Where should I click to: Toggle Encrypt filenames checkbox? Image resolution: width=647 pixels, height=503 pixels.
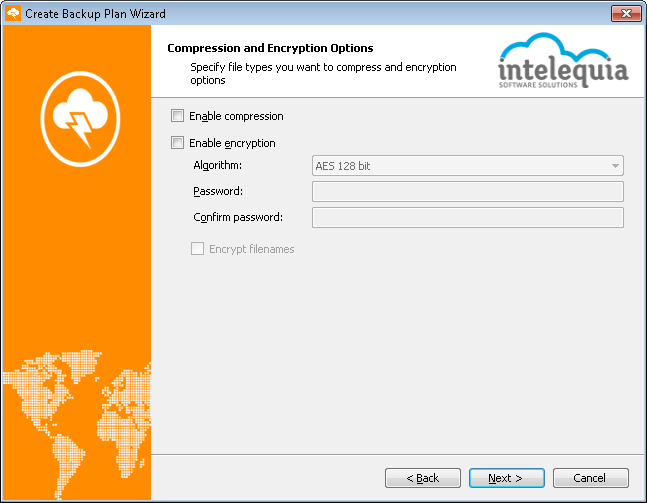click(x=197, y=248)
